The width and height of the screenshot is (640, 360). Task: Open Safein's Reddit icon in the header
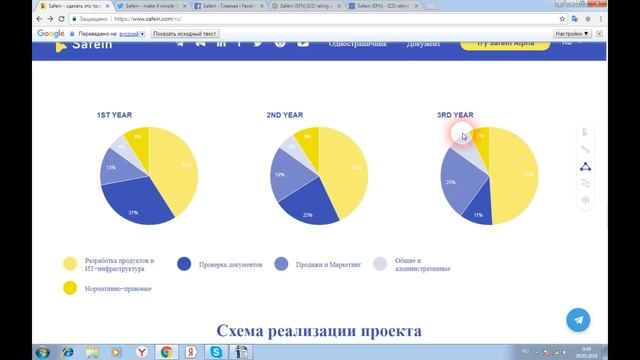pos(280,44)
